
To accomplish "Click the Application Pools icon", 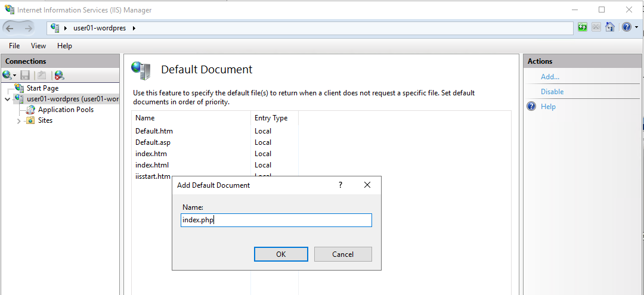I will pyautogui.click(x=31, y=110).
